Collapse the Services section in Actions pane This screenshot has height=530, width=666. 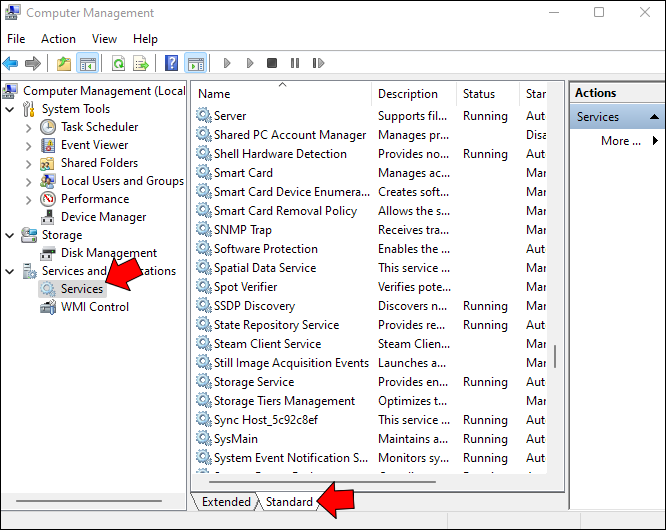click(x=655, y=117)
